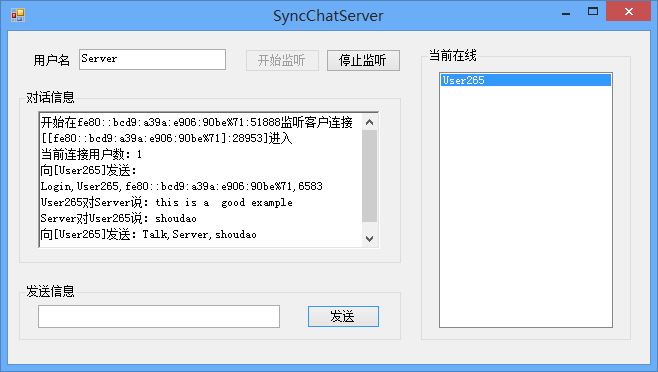Click the line 'Talk, Server, shoudao'
Screen dimensions: 658x372
coord(149,234)
